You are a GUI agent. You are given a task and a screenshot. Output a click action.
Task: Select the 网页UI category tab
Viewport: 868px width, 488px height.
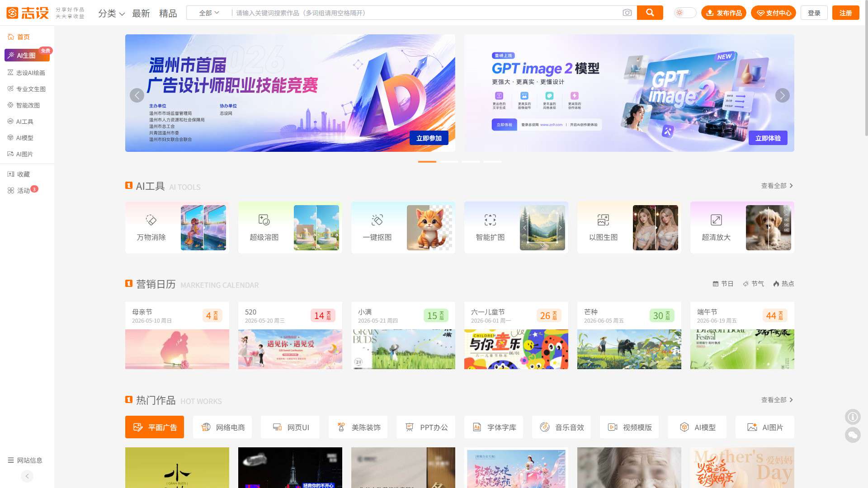click(x=290, y=427)
